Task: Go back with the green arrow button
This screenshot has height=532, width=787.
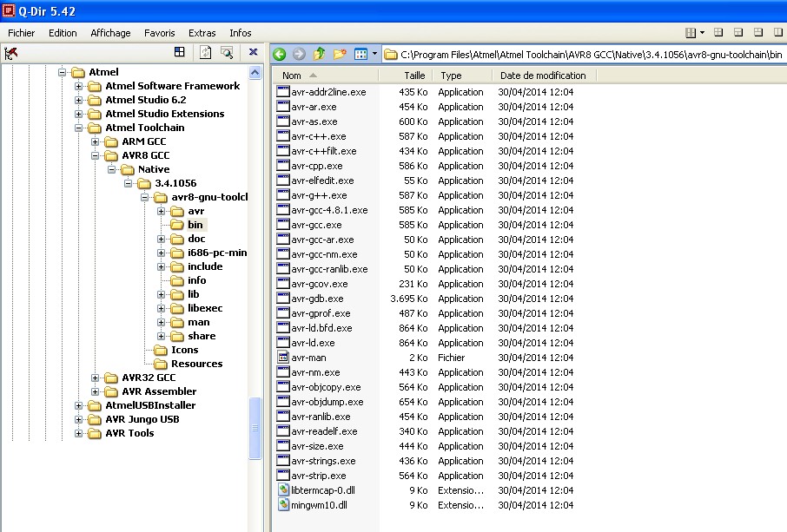Action: pyautogui.click(x=280, y=54)
